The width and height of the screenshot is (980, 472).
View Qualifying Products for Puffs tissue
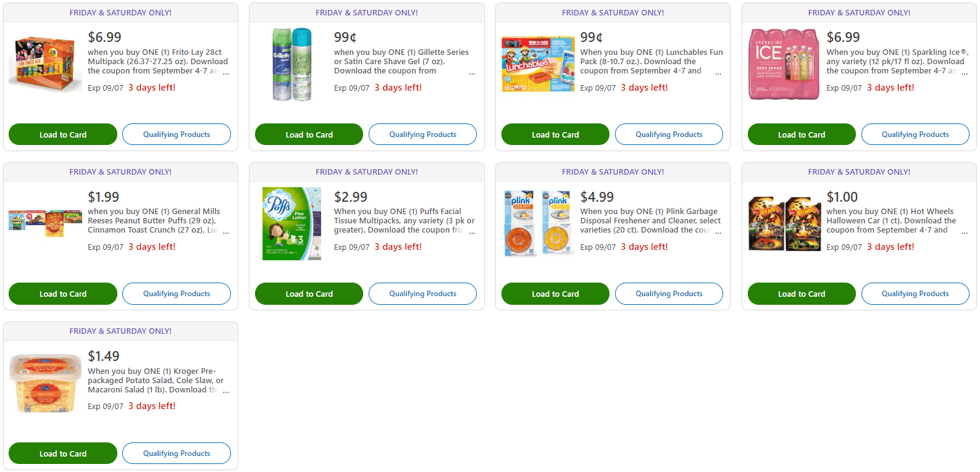[x=422, y=294]
